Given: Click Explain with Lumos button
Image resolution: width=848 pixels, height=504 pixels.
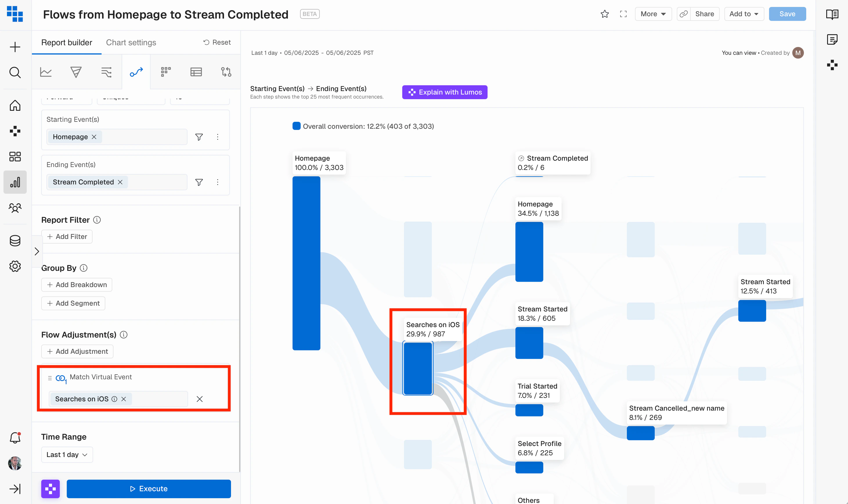Looking at the screenshot, I should pyautogui.click(x=445, y=92).
